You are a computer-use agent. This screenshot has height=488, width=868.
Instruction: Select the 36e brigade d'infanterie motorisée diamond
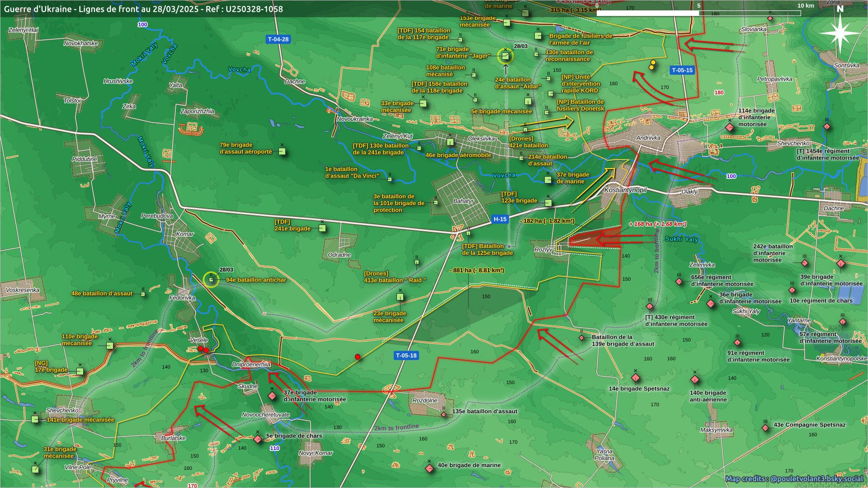pyautogui.click(x=711, y=304)
